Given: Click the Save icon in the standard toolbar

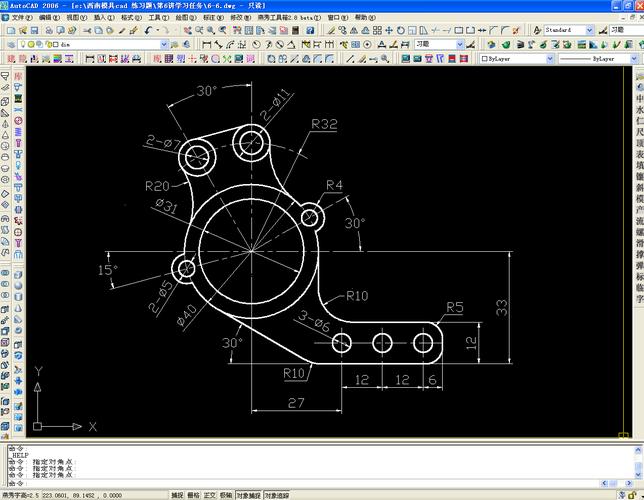Looking at the screenshot, I should [34, 30].
